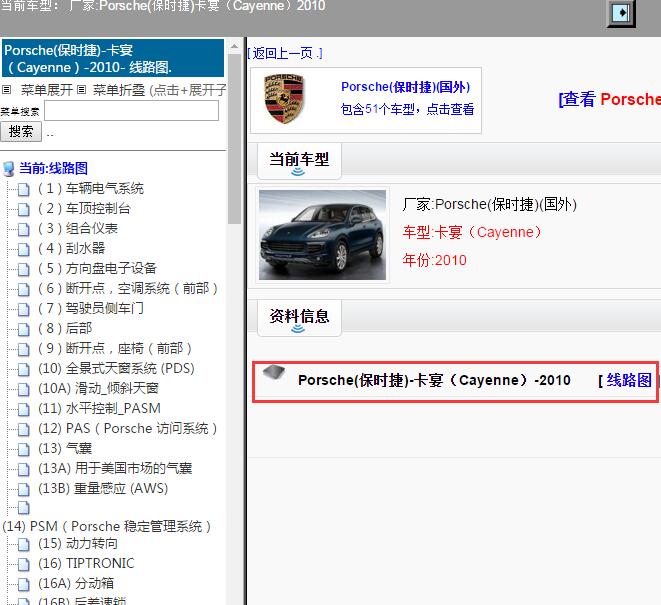Image resolution: width=661 pixels, height=605 pixels.
Task: Click document icon for (15) 动力转向
Action: [24, 544]
